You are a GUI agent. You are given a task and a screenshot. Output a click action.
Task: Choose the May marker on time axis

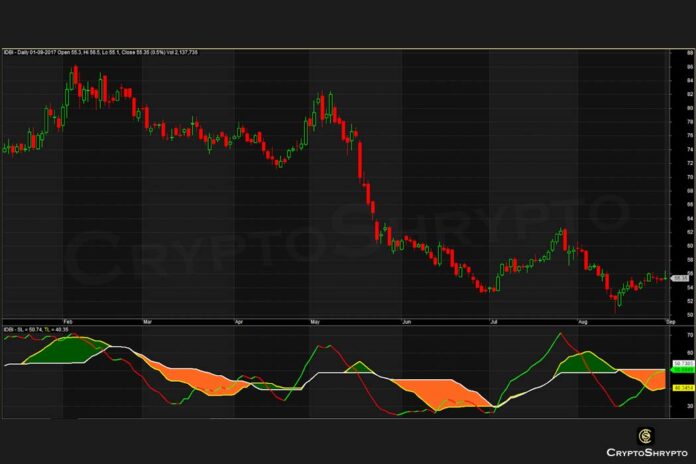click(x=314, y=321)
